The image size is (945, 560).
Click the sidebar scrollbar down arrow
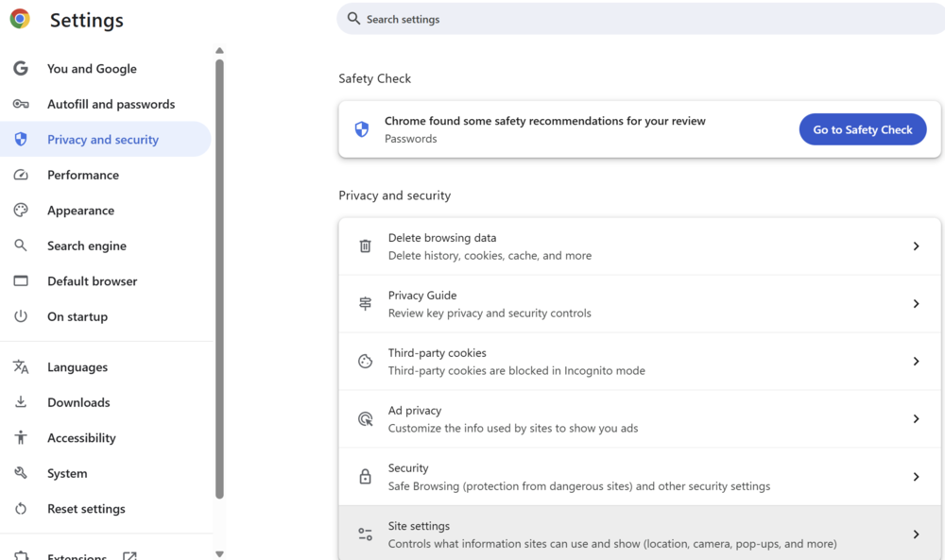tap(219, 554)
